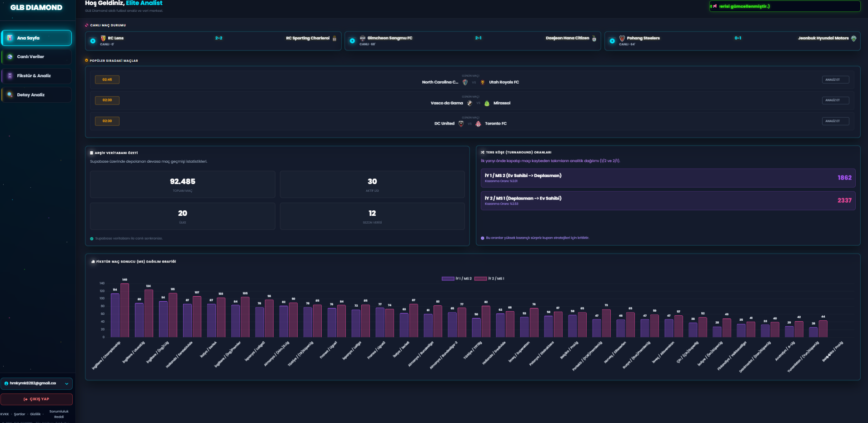
Task: Click the Mirassol team crest
Action: (487, 103)
